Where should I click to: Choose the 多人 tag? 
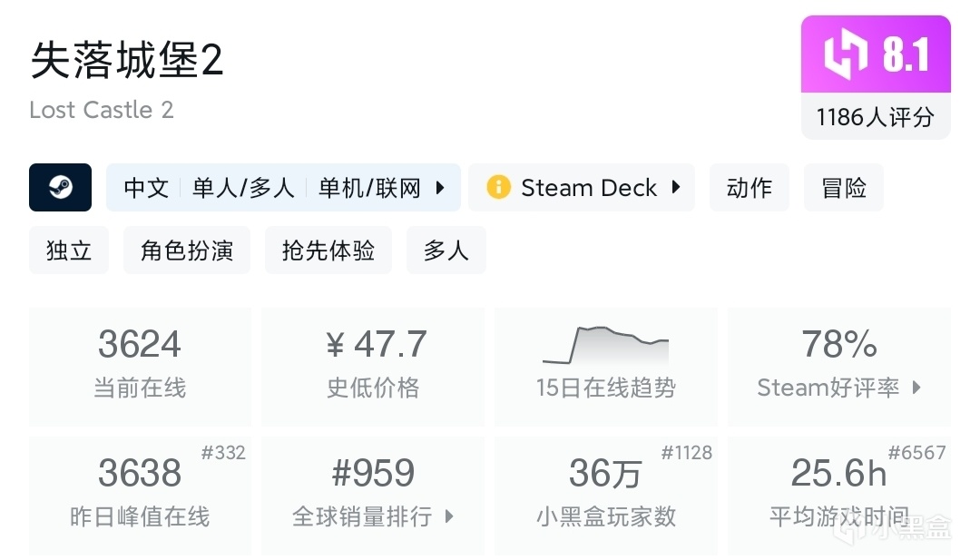tap(446, 251)
